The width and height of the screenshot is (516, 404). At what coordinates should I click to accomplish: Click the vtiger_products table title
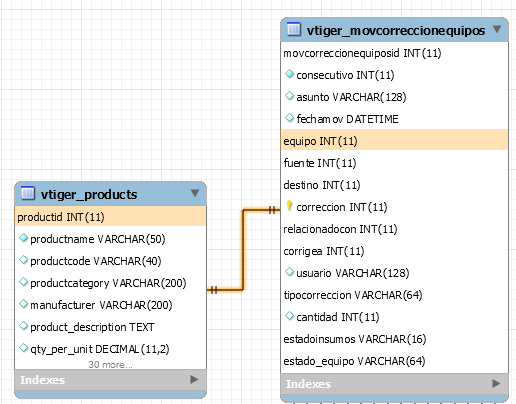tap(89, 194)
